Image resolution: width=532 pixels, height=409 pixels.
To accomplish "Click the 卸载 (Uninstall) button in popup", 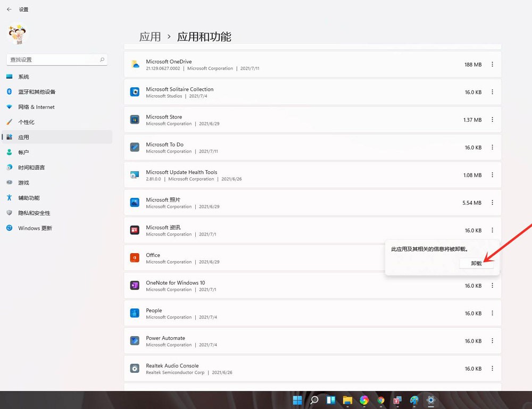I will (x=476, y=263).
